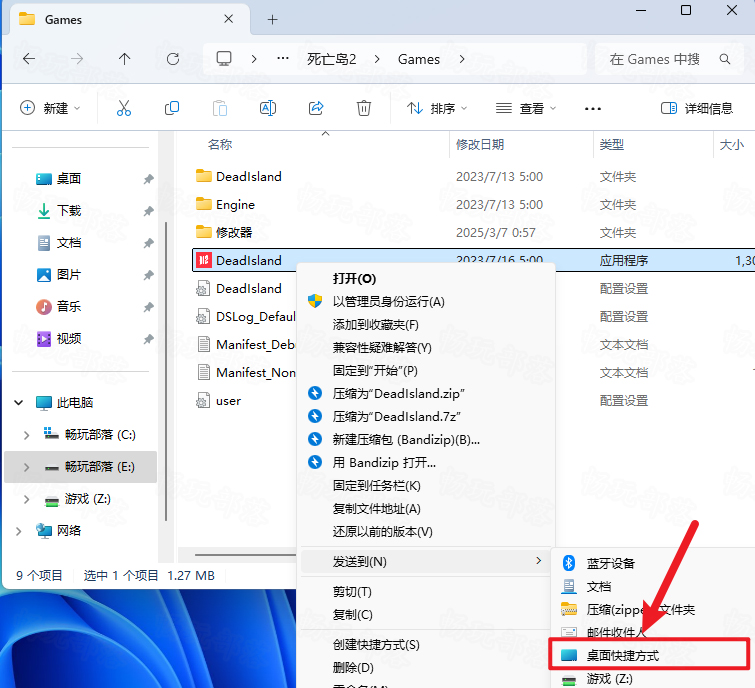Open the 新建 dropdown

click(x=50, y=108)
